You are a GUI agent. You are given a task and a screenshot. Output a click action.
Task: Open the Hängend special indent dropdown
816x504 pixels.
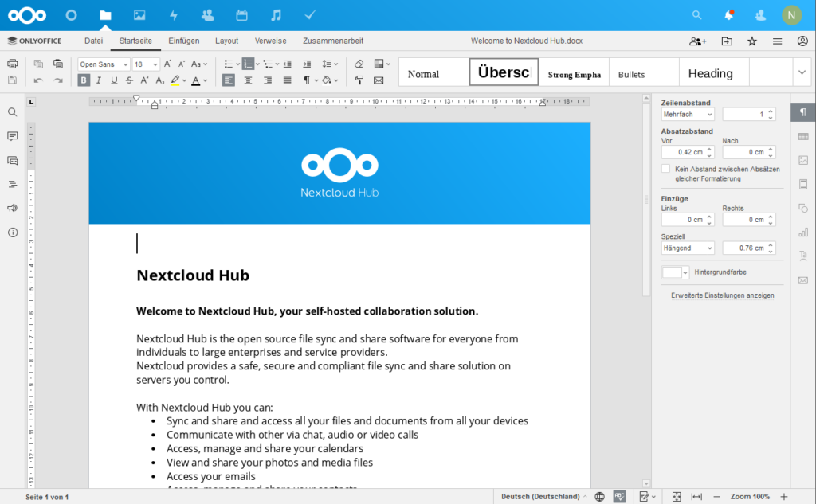[x=688, y=248]
